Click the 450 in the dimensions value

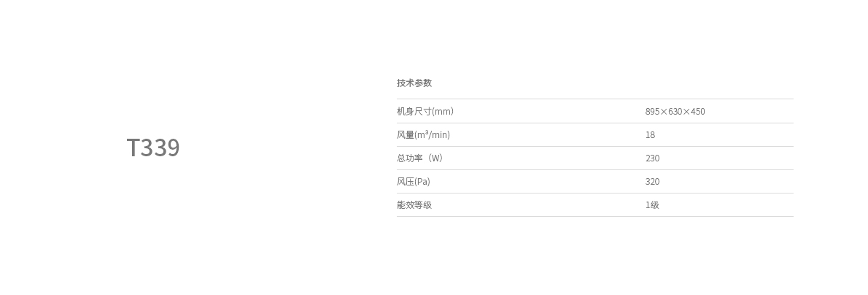pos(698,111)
